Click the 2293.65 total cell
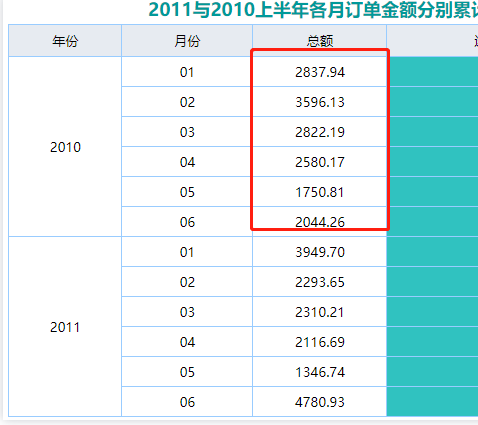Viewport: 478px width, 425px height. click(319, 282)
